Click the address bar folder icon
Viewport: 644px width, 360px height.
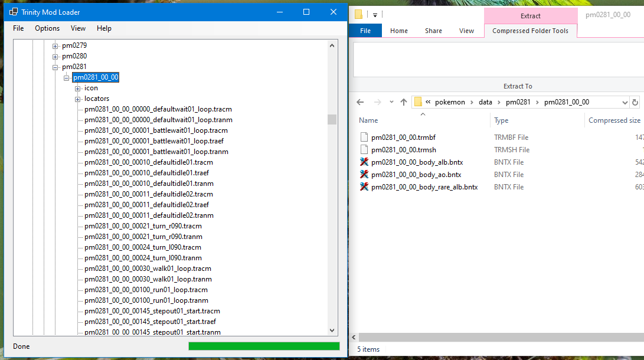click(418, 102)
